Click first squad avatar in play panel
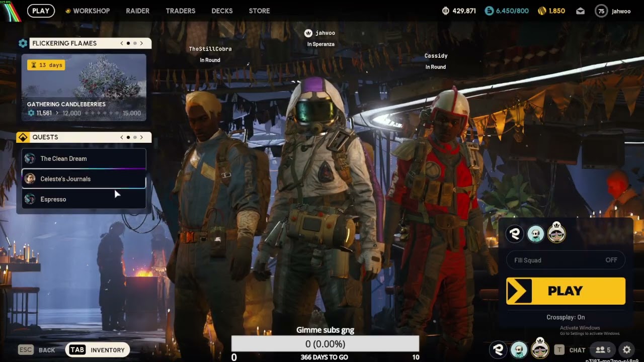Image resolution: width=644 pixels, height=362 pixels. [x=514, y=234]
